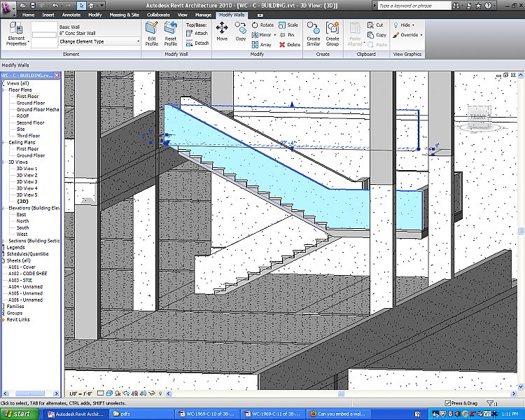Delete the selected wall with Delete tool
This screenshot has height=420, width=525.
[x=290, y=44]
